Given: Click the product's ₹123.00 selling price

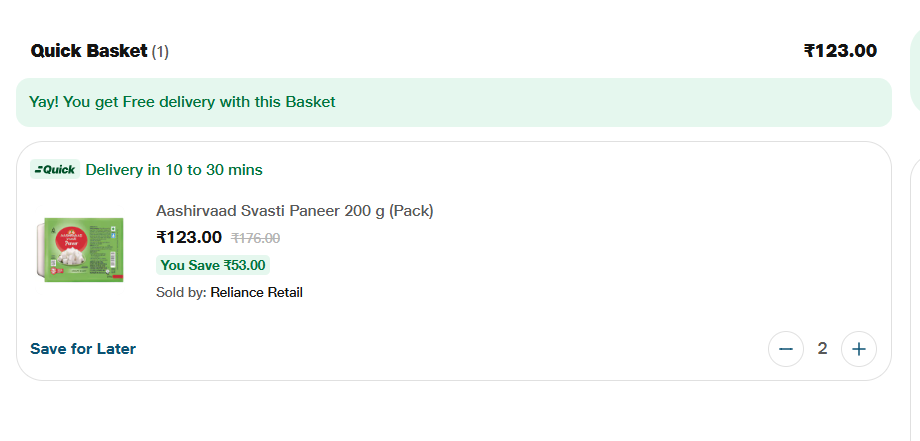Looking at the screenshot, I should (189, 238).
